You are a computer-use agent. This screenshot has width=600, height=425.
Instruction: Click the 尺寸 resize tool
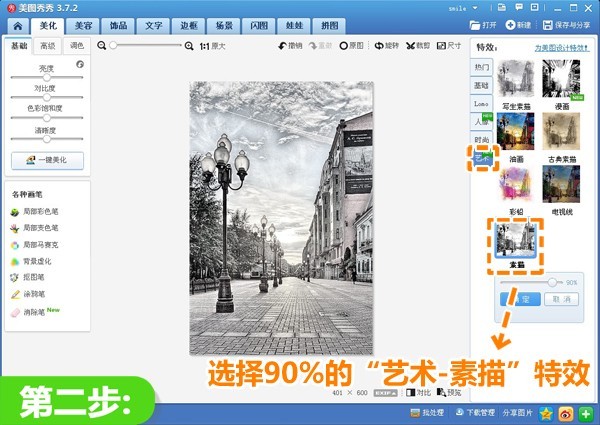click(449, 46)
